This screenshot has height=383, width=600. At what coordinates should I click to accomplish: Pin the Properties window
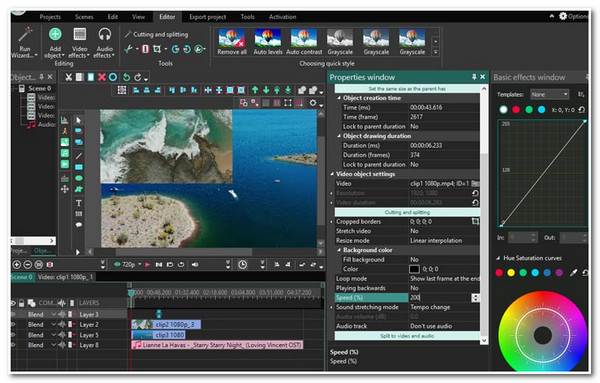pyautogui.click(x=474, y=77)
